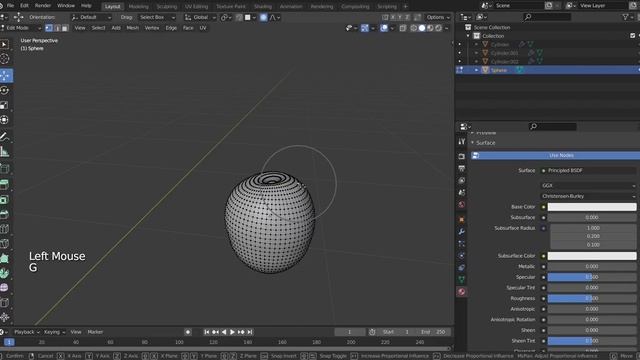Select the Annotate tool
The height and width of the screenshot is (360, 640).
tap(5, 136)
